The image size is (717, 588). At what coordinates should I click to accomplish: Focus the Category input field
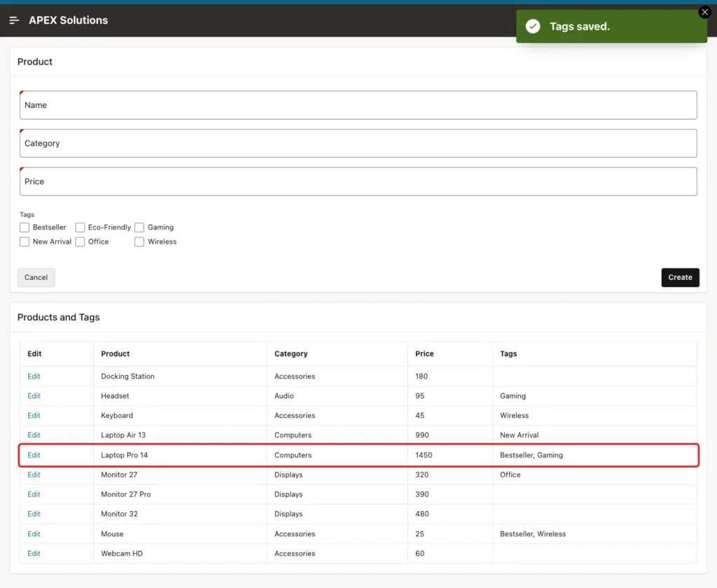pyautogui.click(x=358, y=143)
